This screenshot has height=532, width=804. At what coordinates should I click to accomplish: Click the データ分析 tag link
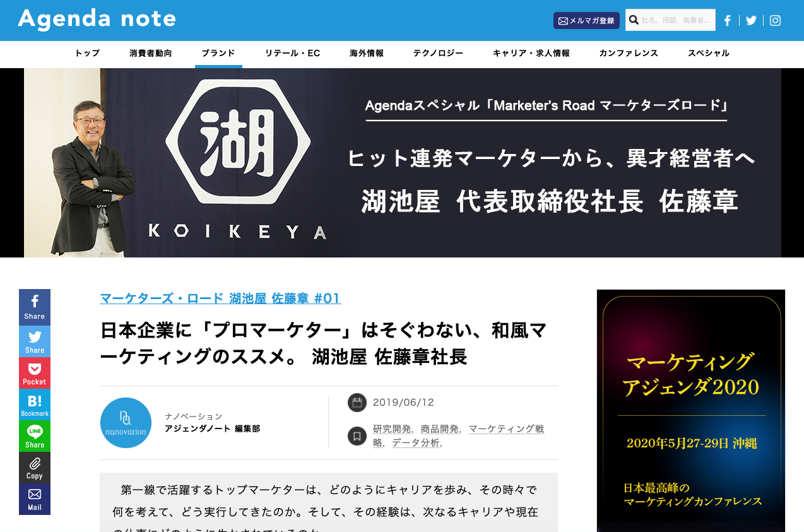point(415,443)
